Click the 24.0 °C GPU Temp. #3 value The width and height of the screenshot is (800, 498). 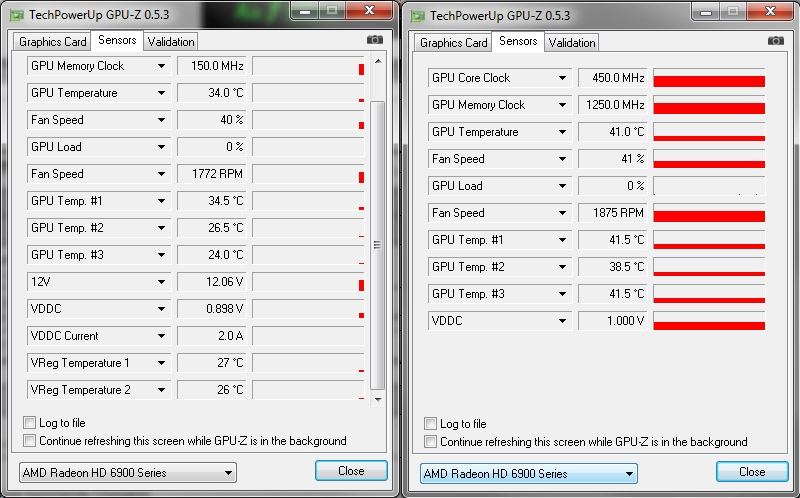(x=212, y=255)
